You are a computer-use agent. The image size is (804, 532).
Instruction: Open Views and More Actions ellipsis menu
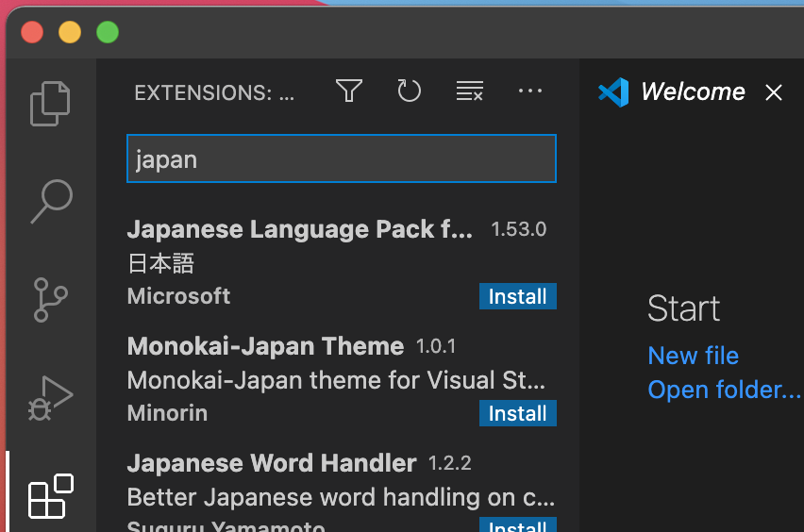[530, 91]
